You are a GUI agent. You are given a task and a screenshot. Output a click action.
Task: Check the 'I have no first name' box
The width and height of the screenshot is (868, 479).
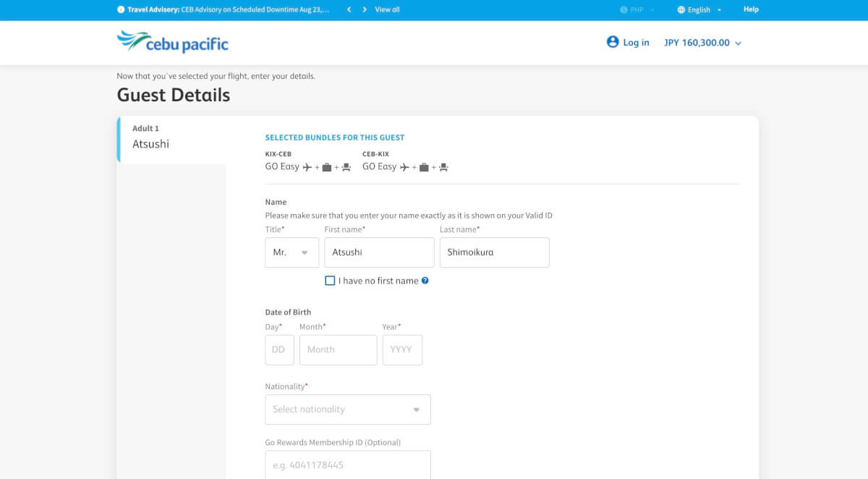pyautogui.click(x=330, y=281)
